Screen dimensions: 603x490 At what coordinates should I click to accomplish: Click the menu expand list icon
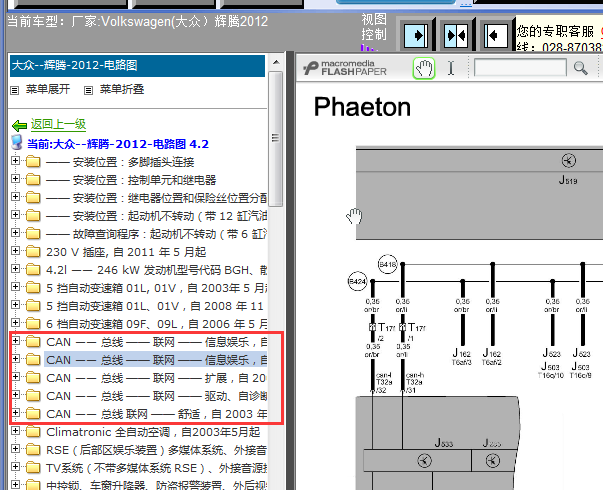pyautogui.click(x=15, y=90)
